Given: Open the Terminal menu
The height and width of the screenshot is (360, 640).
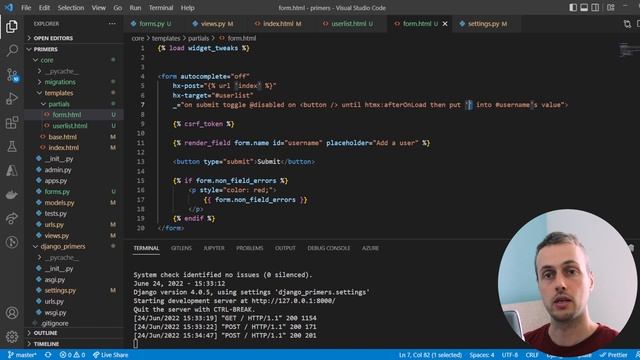Looking at the screenshot, I should click(x=161, y=8).
